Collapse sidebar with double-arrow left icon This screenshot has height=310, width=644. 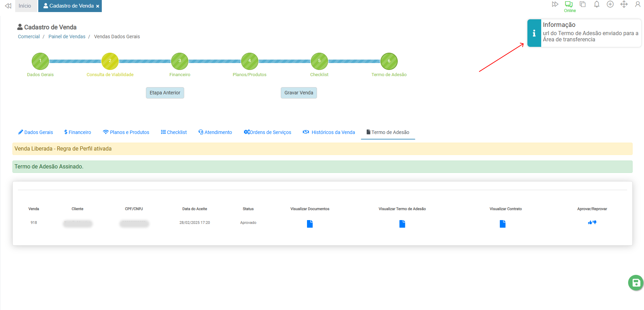(8, 6)
